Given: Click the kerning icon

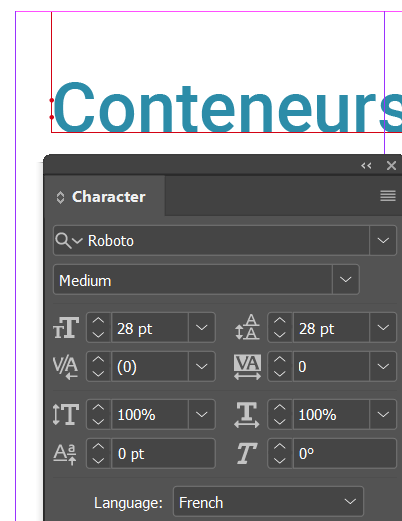Looking at the screenshot, I should [x=66, y=367].
